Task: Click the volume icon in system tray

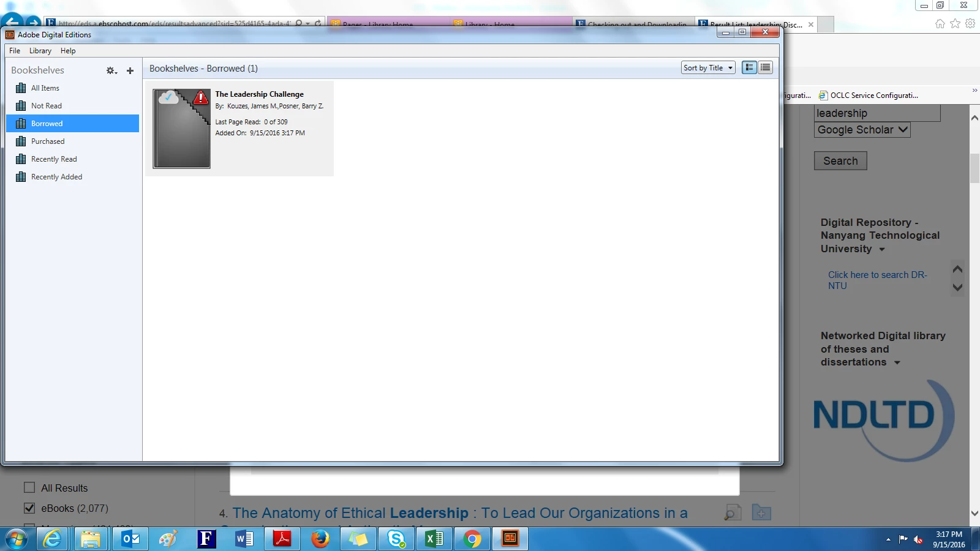Action: point(918,539)
